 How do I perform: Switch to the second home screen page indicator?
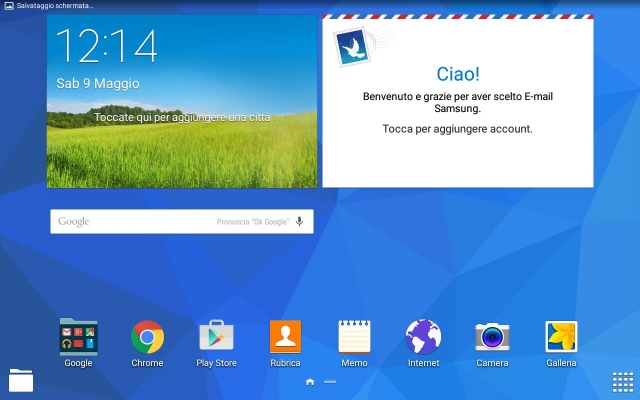[x=330, y=382]
